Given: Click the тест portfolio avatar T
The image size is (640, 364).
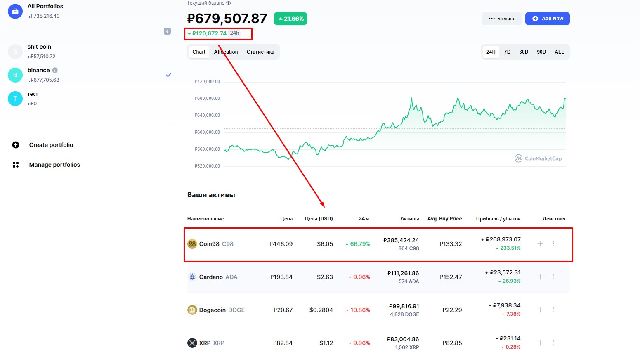Looking at the screenshot, I should pos(15,99).
